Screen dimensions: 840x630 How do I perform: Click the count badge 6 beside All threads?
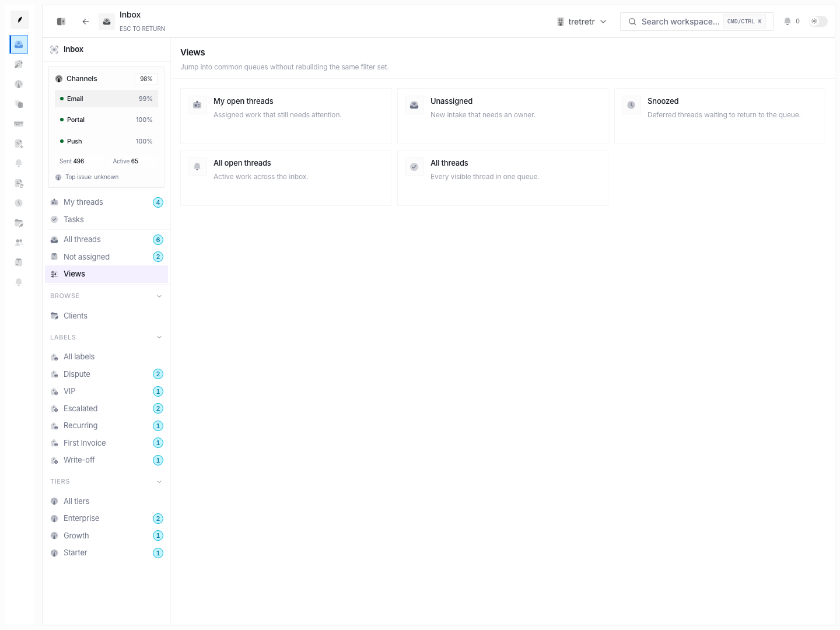(158, 240)
